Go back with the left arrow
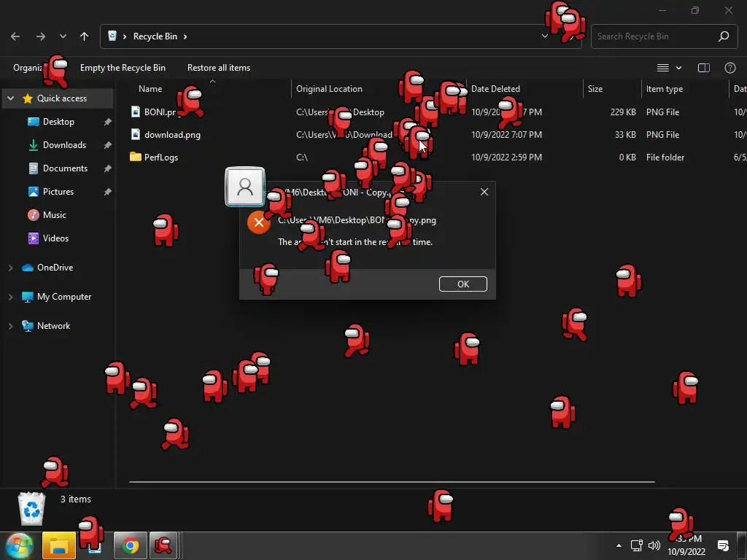This screenshot has width=747, height=560. click(x=15, y=36)
